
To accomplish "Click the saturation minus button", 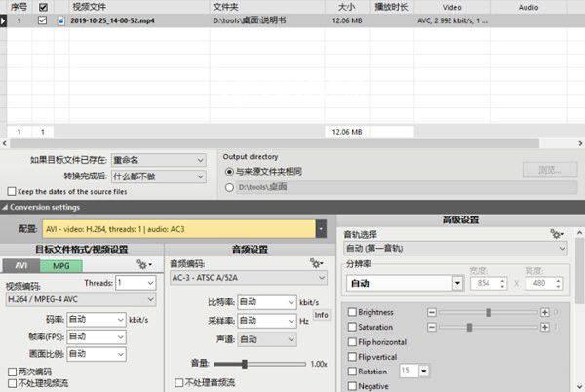I will click(x=432, y=327).
